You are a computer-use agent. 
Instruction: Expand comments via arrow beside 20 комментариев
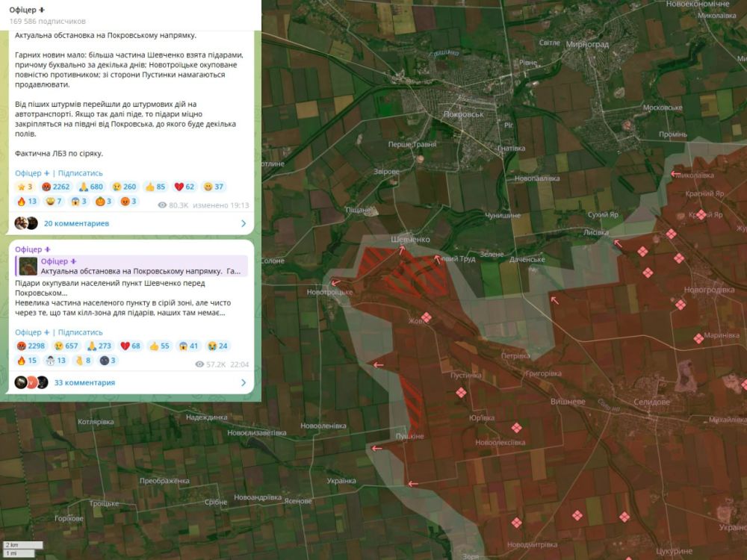click(x=243, y=223)
